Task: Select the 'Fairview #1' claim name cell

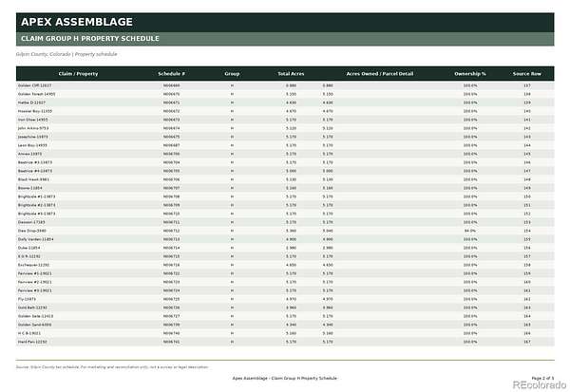Action: coord(35,273)
